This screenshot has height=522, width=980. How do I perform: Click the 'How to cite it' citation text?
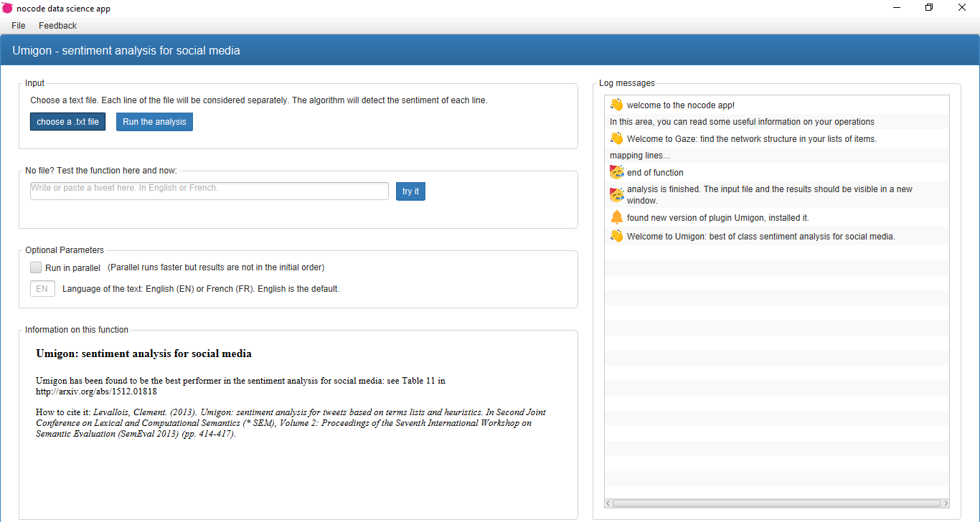click(291, 423)
